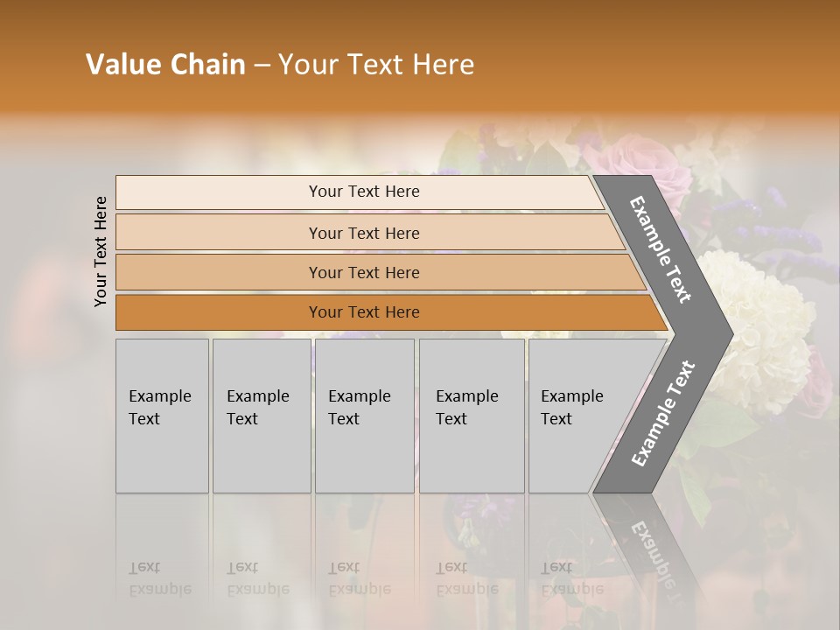This screenshot has width=840, height=630.
Task: Select the pink rose in the background
Action: pos(644,166)
